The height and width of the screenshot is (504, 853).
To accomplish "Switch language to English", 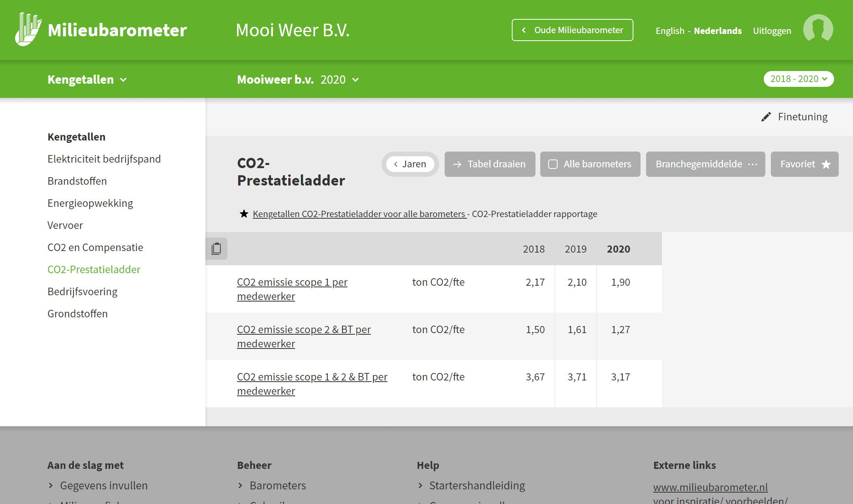I will click(670, 31).
